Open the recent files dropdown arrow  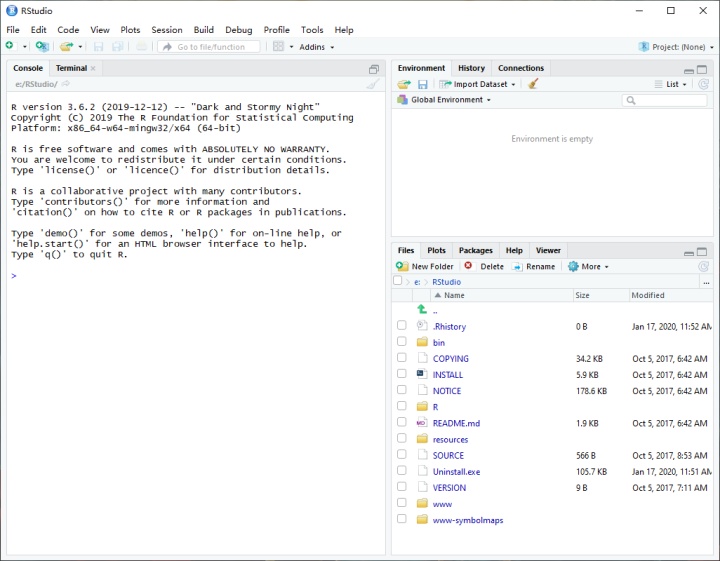(x=80, y=47)
